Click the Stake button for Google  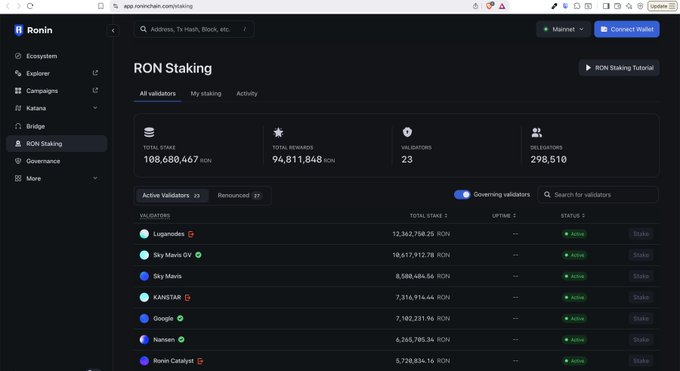641,318
